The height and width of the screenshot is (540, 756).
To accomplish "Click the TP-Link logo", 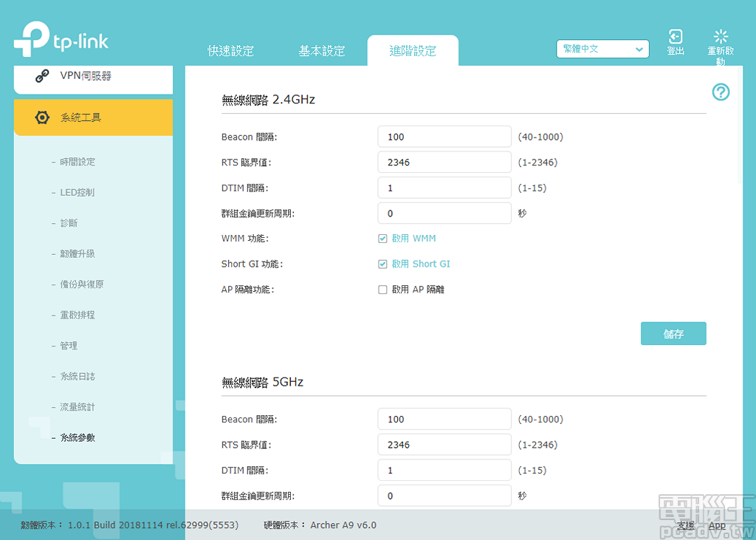I will pyautogui.click(x=61, y=40).
